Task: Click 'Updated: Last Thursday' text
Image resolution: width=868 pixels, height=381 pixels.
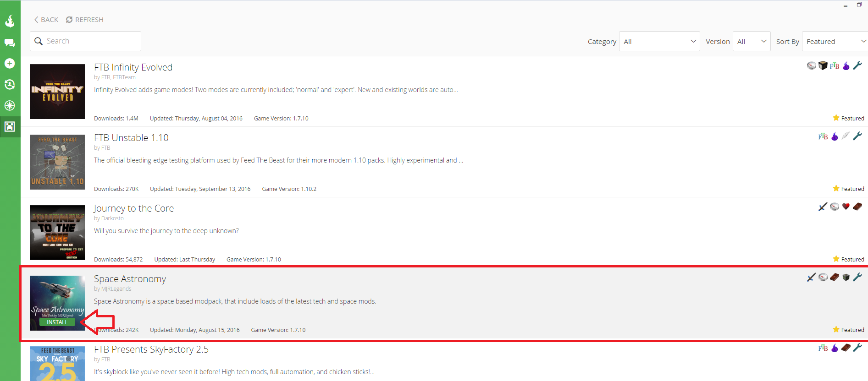Action: coord(185,260)
